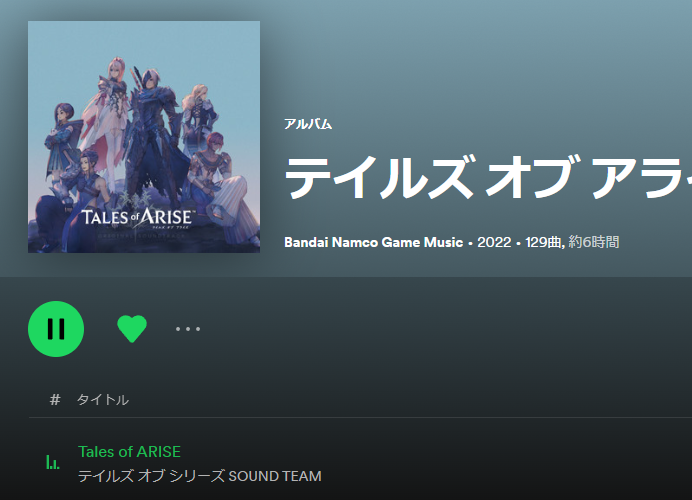Select the Tales of ARISE track title
The width and height of the screenshot is (692, 500).
point(129,451)
